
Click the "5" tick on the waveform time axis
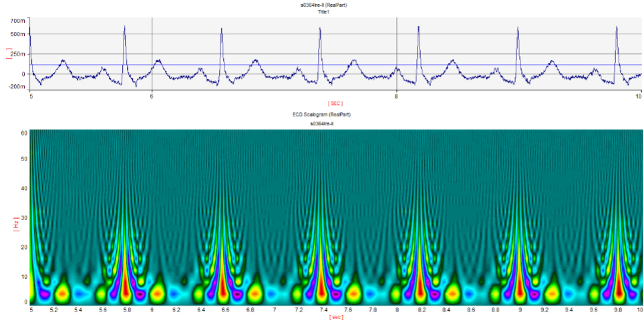(31, 96)
